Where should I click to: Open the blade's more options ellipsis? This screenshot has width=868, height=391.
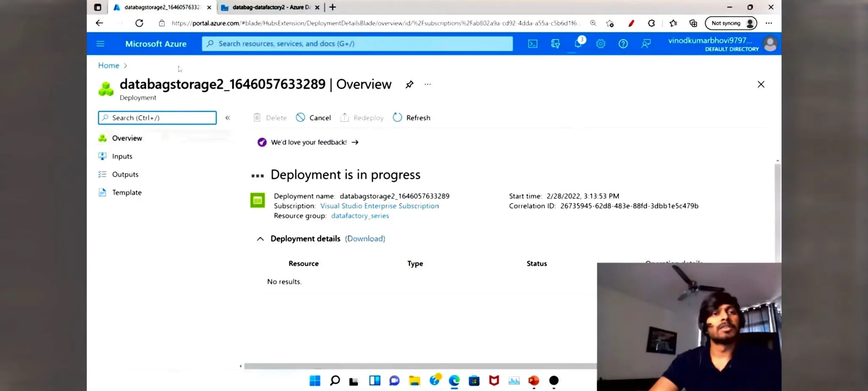pos(428,84)
